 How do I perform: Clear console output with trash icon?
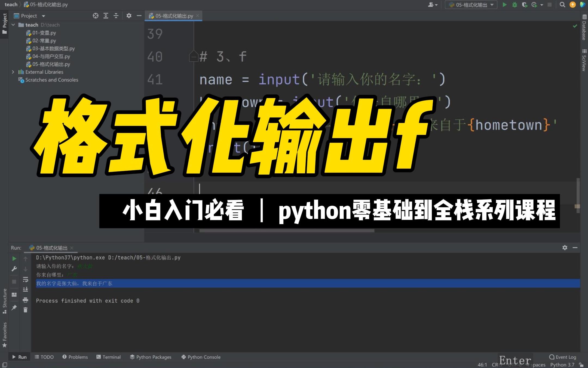point(25,310)
